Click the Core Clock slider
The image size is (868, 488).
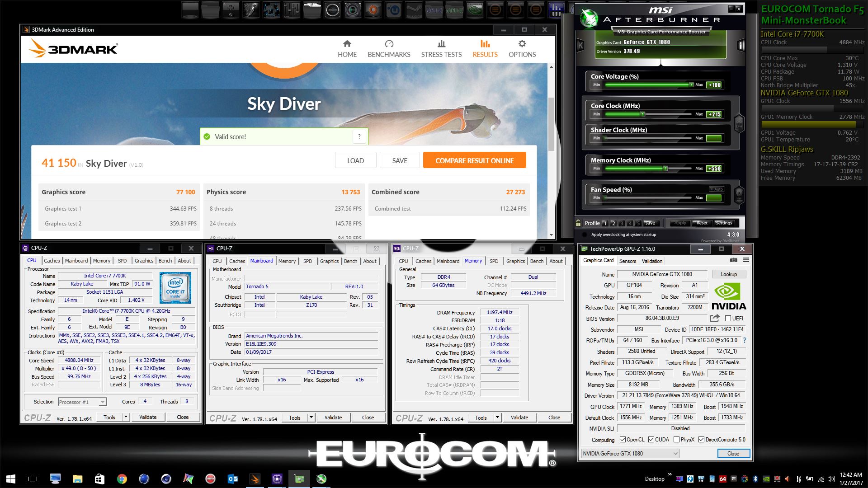pyautogui.click(x=649, y=114)
